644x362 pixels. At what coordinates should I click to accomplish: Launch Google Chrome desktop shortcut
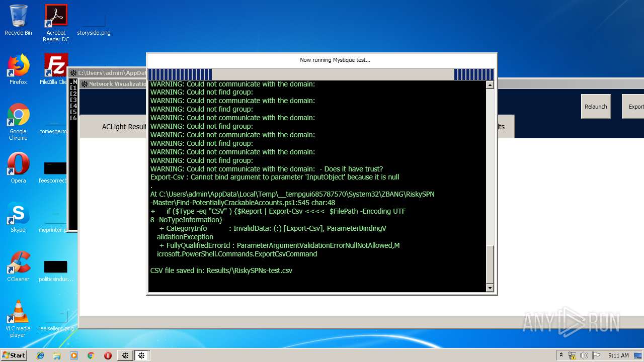[18, 122]
